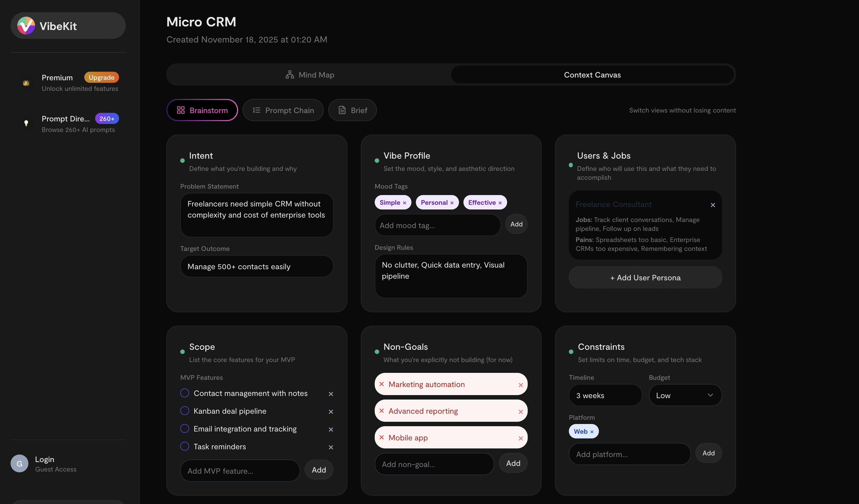Click the guest avatar icon near Login
This screenshot has height=504, width=859.
[x=19, y=463]
